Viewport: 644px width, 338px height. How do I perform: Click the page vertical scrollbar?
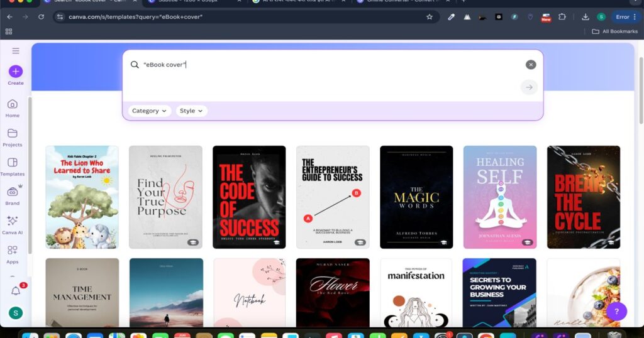click(641, 90)
